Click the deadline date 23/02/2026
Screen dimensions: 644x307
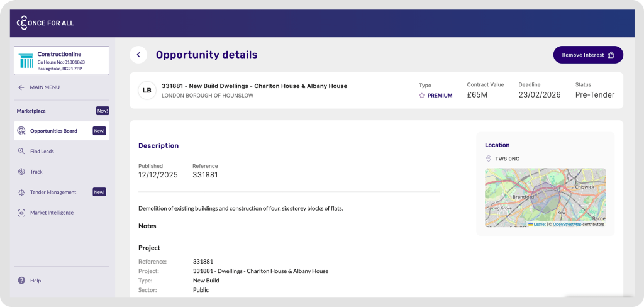[539, 95]
